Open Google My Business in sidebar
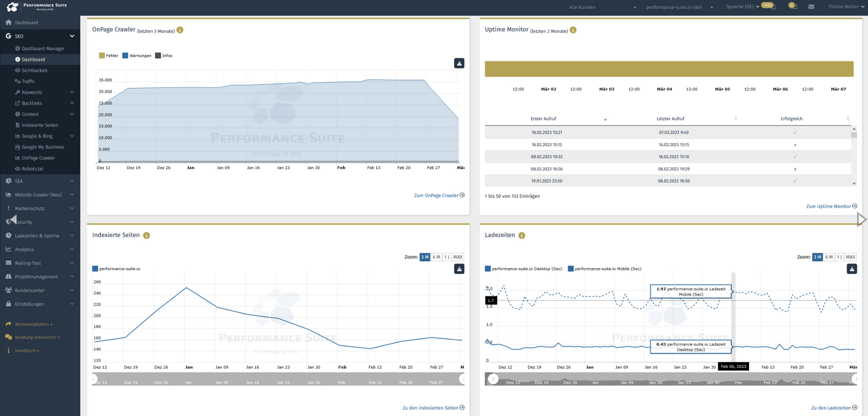 43,147
